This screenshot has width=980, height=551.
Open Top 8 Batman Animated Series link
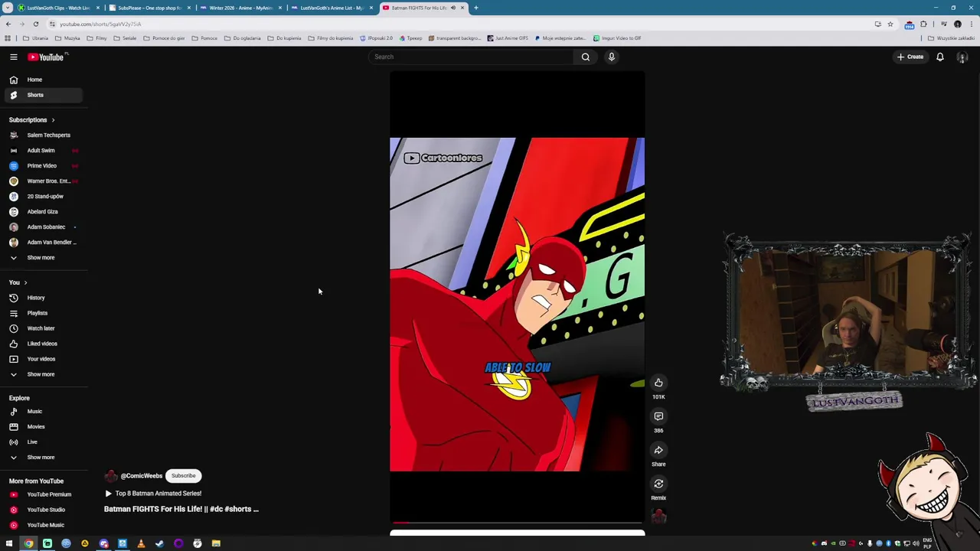(x=153, y=494)
